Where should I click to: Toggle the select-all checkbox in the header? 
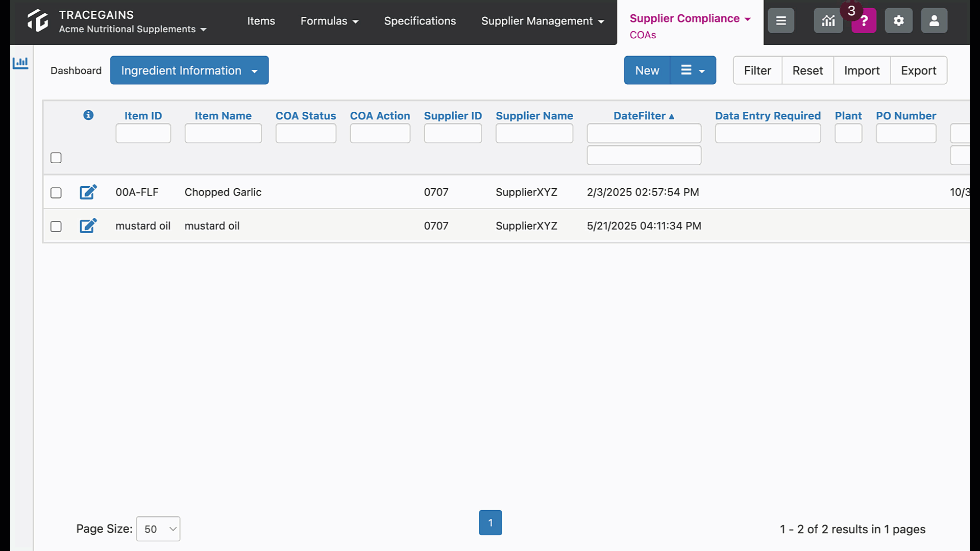56,158
